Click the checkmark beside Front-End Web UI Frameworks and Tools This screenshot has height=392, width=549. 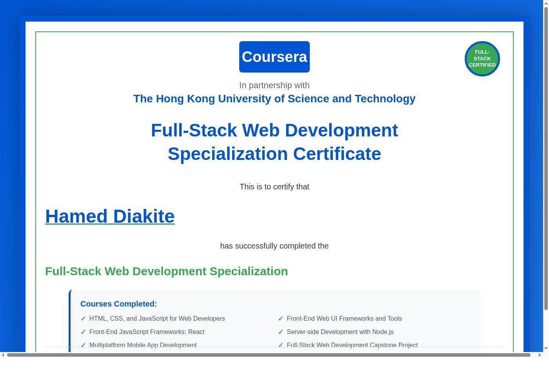[281, 319]
